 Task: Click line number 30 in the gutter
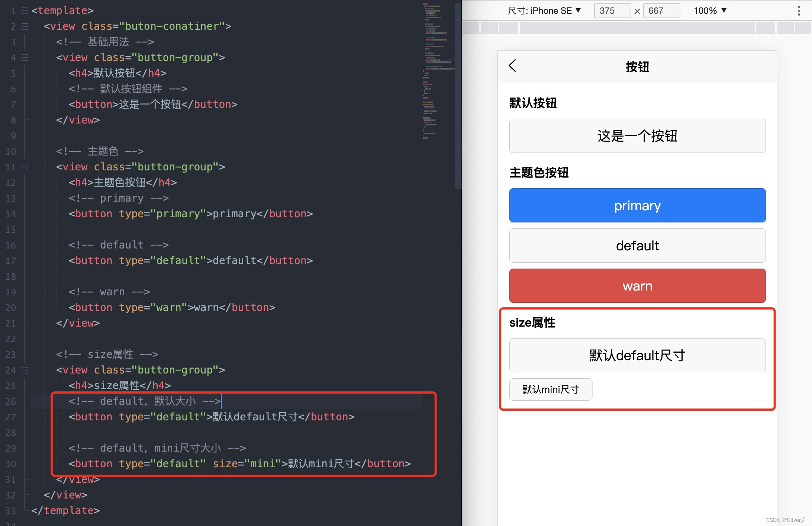tap(11, 464)
